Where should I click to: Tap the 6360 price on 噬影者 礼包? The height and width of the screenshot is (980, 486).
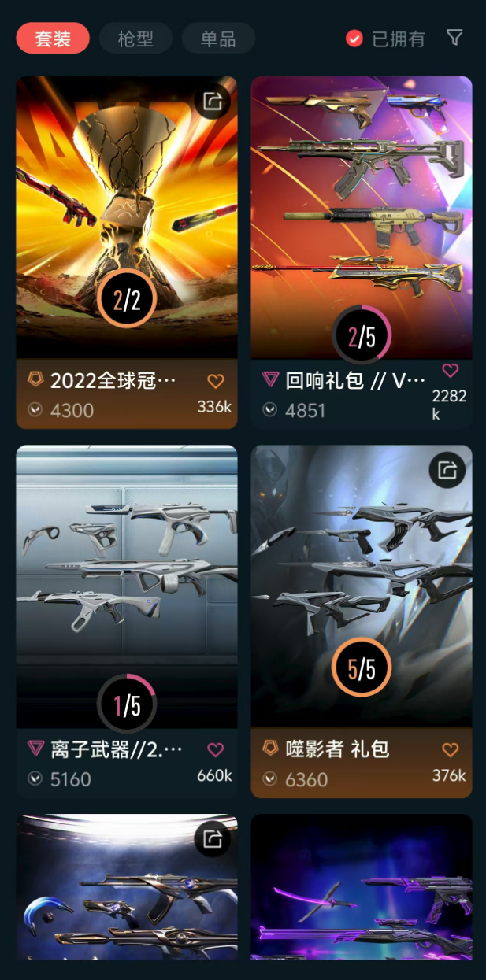click(x=306, y=778)
